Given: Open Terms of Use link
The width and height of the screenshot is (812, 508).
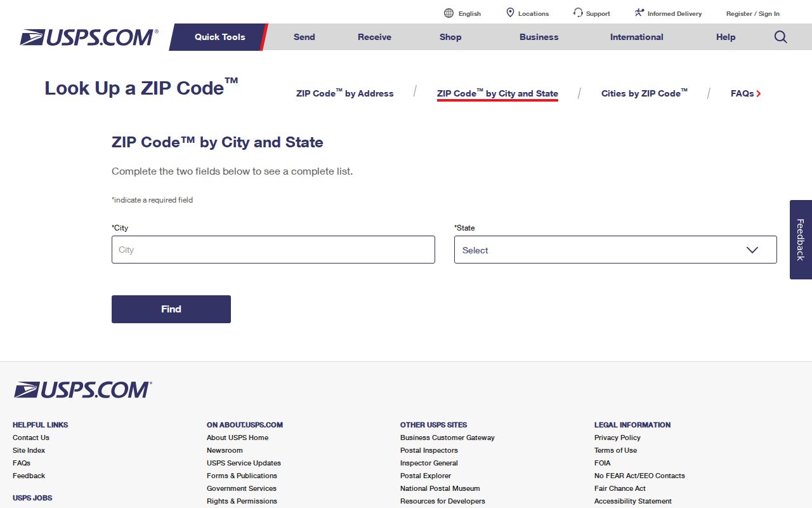Looking at the screenshot, I should coord(615,450).
